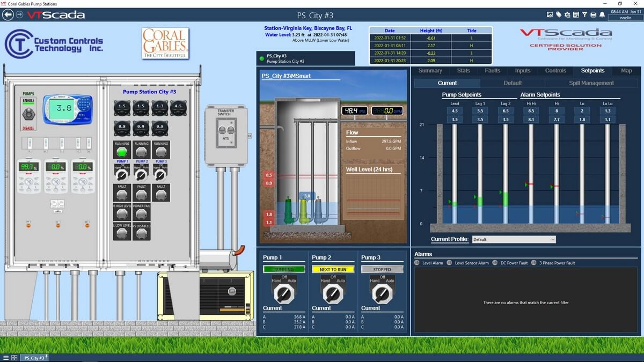The image size is (644, 362).
Task: Click the page tiles grid icon
Action: pyautogui.click(x=14, y=358)
